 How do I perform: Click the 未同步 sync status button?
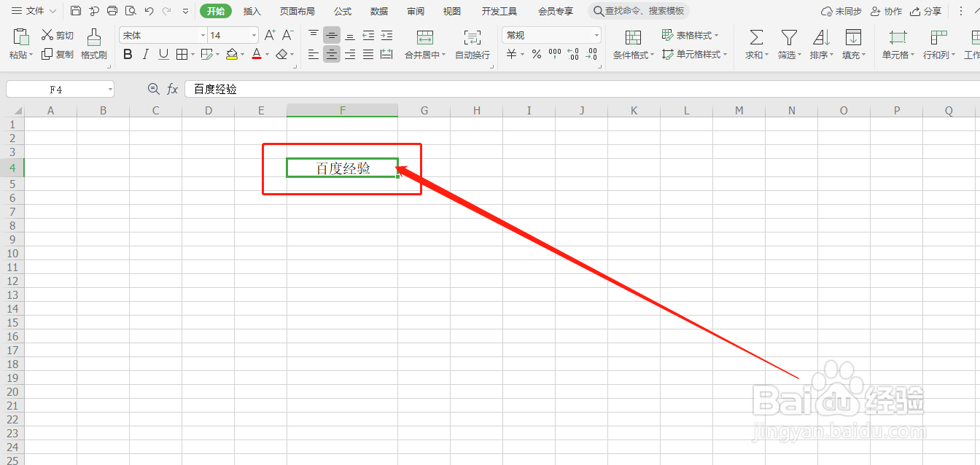pos(841,11)
